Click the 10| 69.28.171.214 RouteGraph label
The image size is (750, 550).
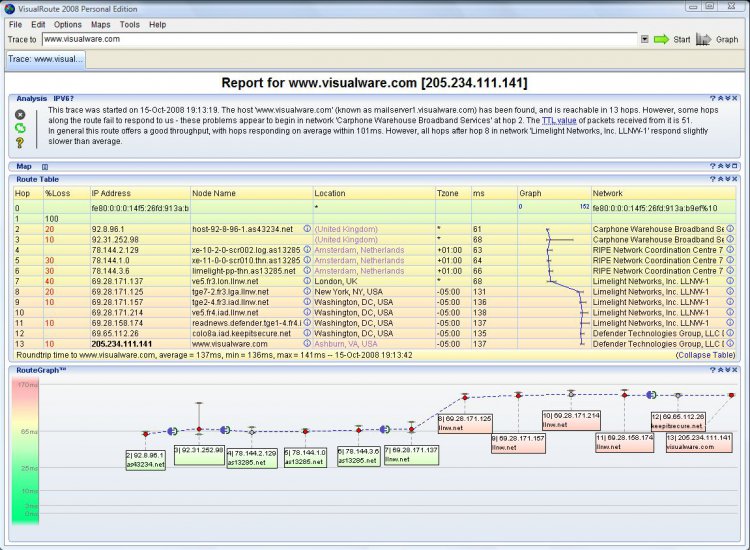571,420
